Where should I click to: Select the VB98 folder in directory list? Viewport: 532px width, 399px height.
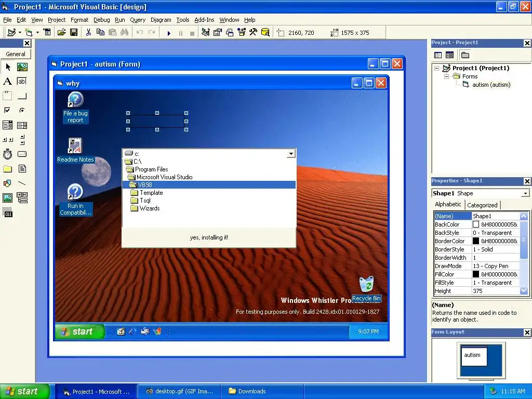(209, 184)
